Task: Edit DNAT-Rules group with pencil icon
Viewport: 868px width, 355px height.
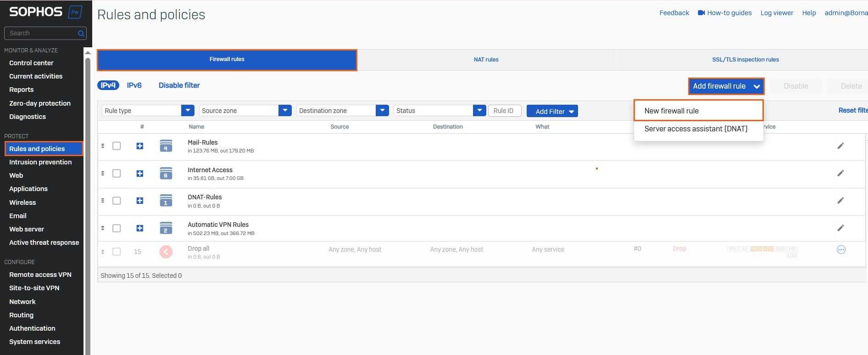Action: pyautogui.click(x=840, y=200)
